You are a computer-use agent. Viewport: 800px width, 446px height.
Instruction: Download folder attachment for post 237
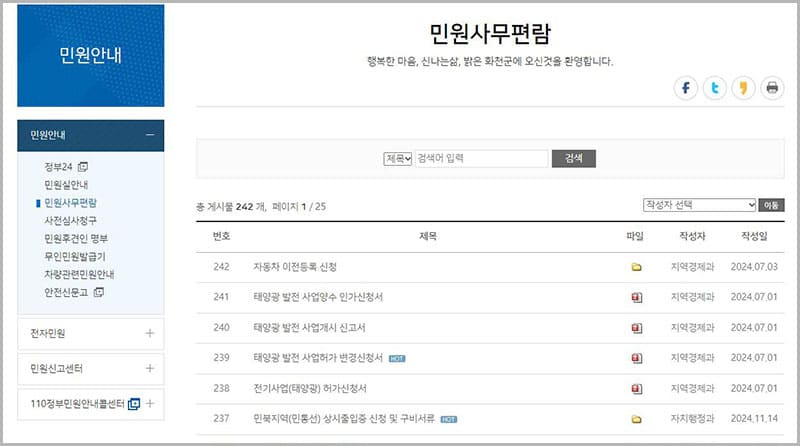pyautogui.click(x=636, y=419)
